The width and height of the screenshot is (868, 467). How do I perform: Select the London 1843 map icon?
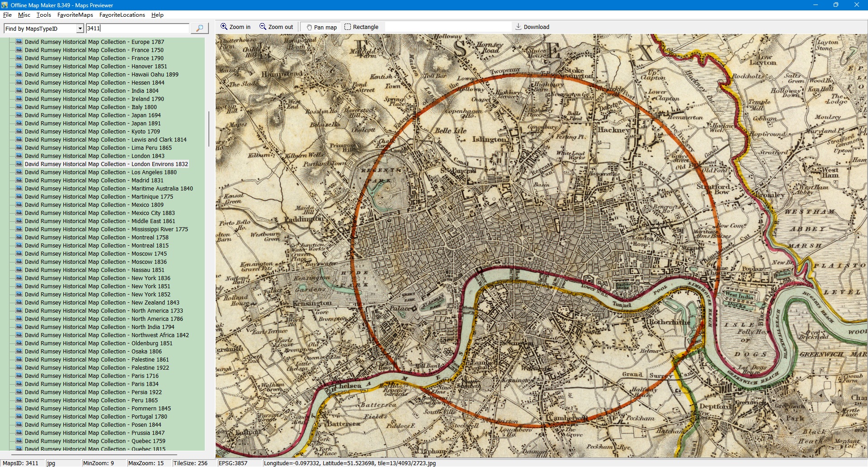pos(19,156)
